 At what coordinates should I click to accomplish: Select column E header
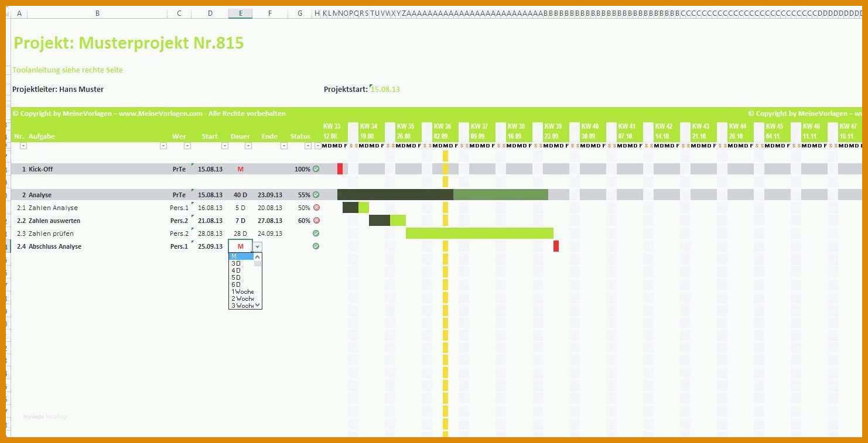241,13
